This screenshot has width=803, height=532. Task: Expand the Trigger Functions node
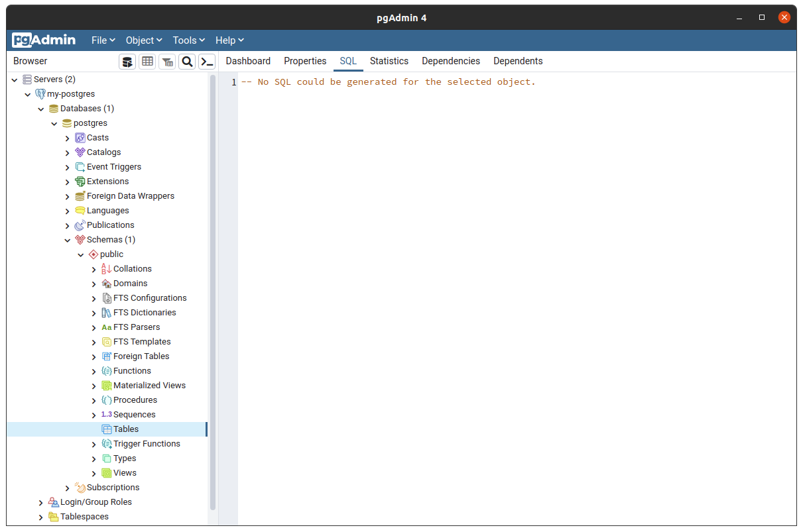click(94, 444)
